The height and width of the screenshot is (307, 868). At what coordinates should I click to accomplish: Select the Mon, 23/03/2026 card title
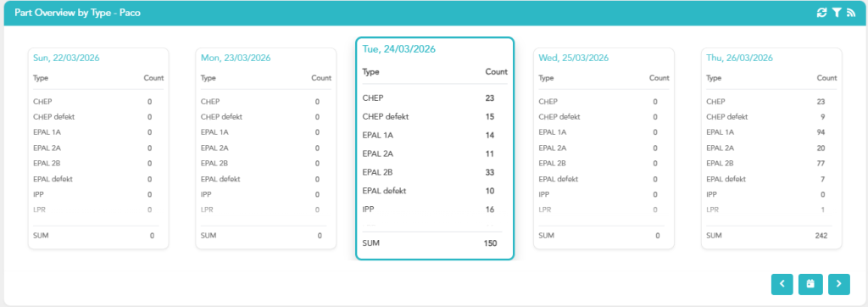[x=236, y=58]
